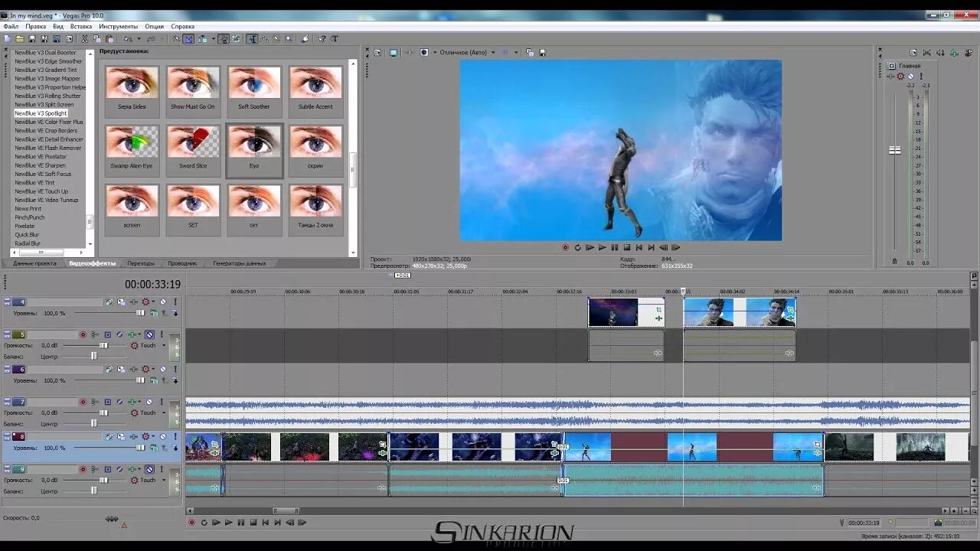980x551 pixels.
Task: Switch to Генераторы данных tab
Action: click(239, 263)
